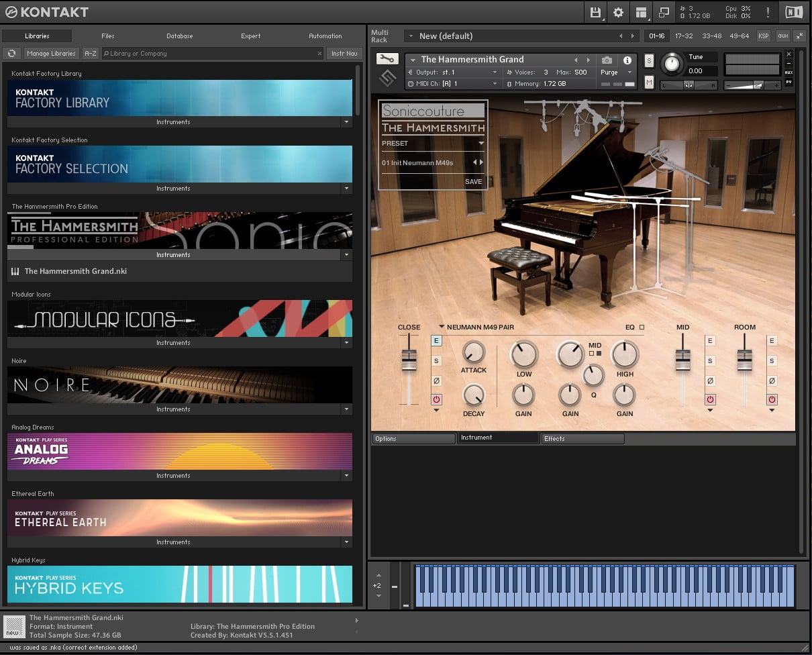
Task: Switch to the Files tab
Action: 107,36
